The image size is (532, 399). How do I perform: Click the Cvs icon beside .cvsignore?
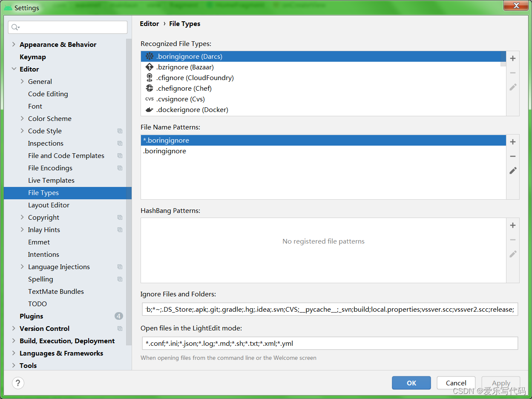149,99
